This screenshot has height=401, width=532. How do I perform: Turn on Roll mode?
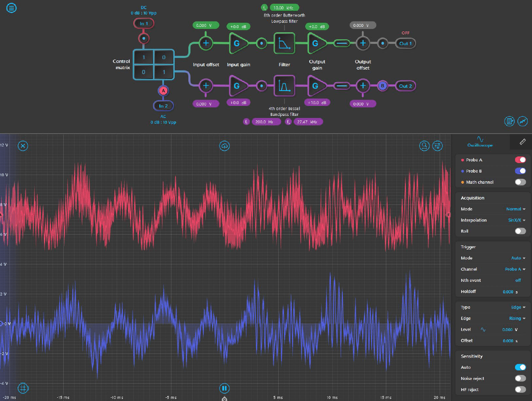tap(520, 231)
